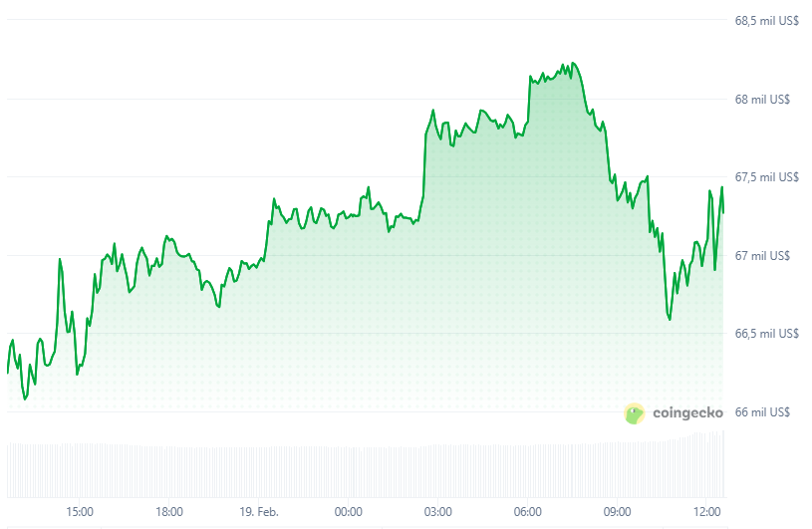Click the 09:00 time axis label

[x=617, y=512]
